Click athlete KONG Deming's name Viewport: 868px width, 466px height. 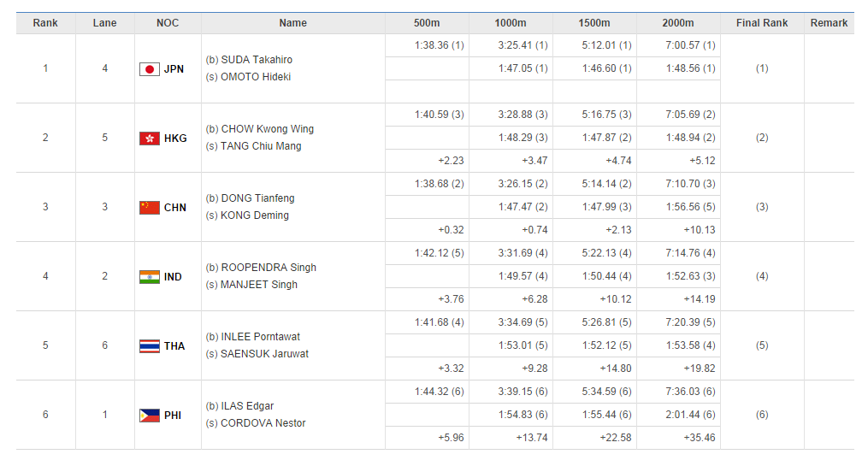pyautogui.click(x=254, y=215)
